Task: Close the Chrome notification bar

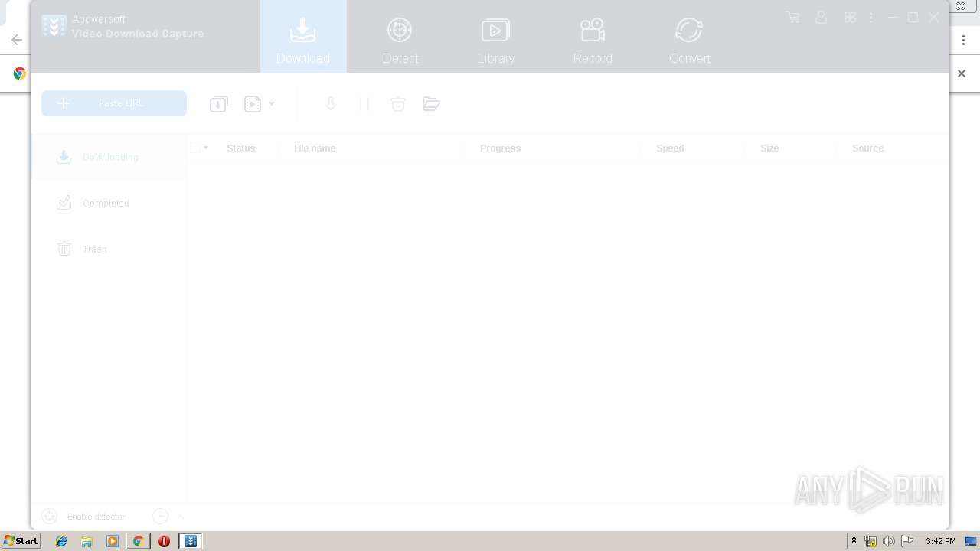Action: (962, 73)
